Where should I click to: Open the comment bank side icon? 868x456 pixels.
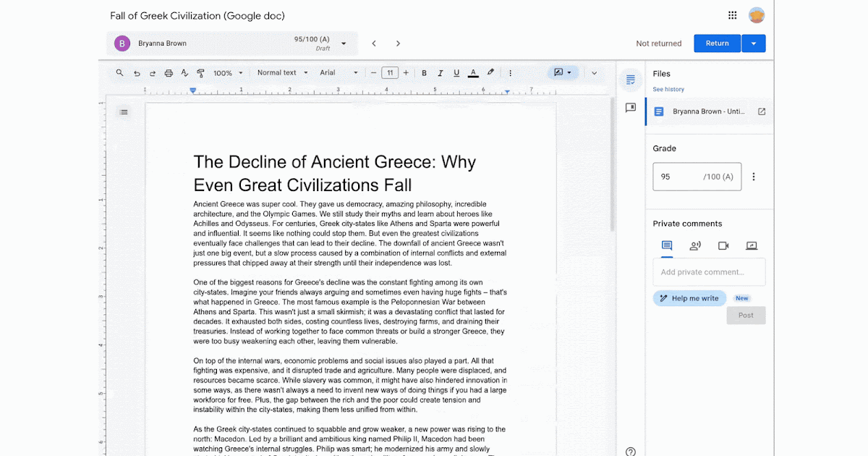click(x=630, y=108)
